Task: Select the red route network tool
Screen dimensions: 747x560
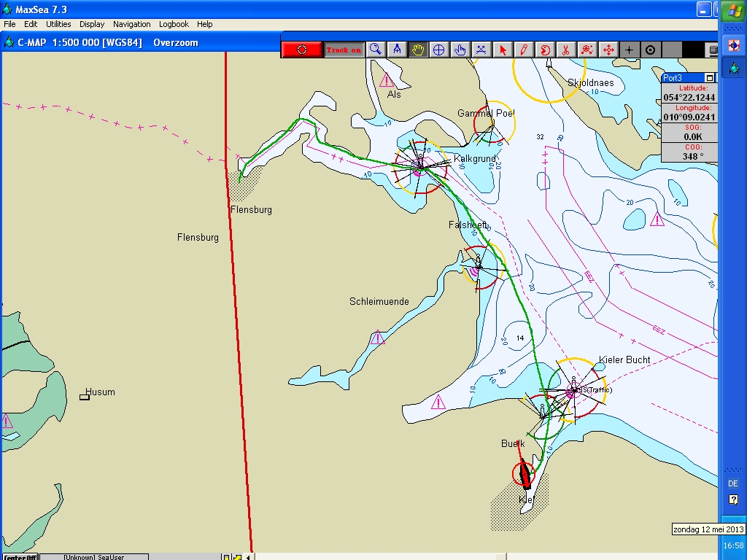Action: [x=587, y=50]
